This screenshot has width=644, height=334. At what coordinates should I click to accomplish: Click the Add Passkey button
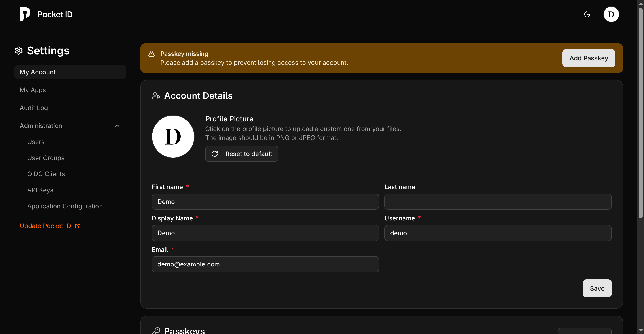(589, 58)
